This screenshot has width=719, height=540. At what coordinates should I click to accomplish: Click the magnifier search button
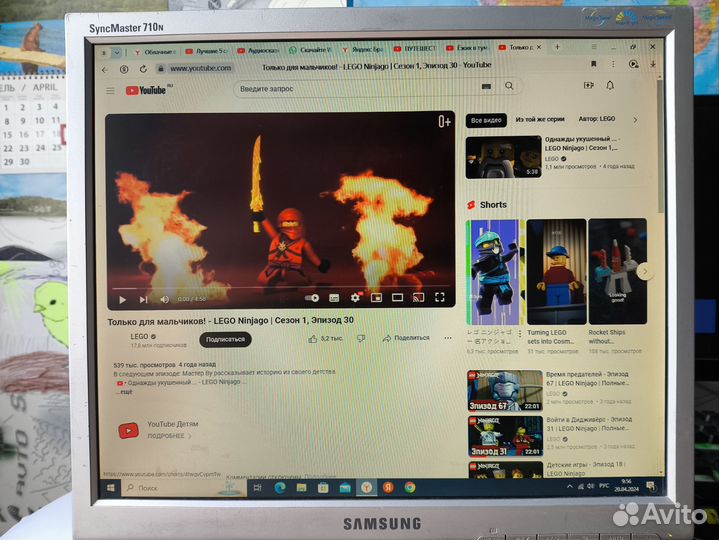tap(509, 86)
